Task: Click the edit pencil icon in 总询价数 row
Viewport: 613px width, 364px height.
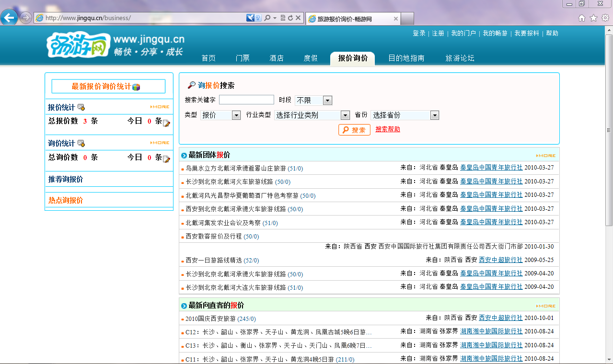Action: coord(167,159)
